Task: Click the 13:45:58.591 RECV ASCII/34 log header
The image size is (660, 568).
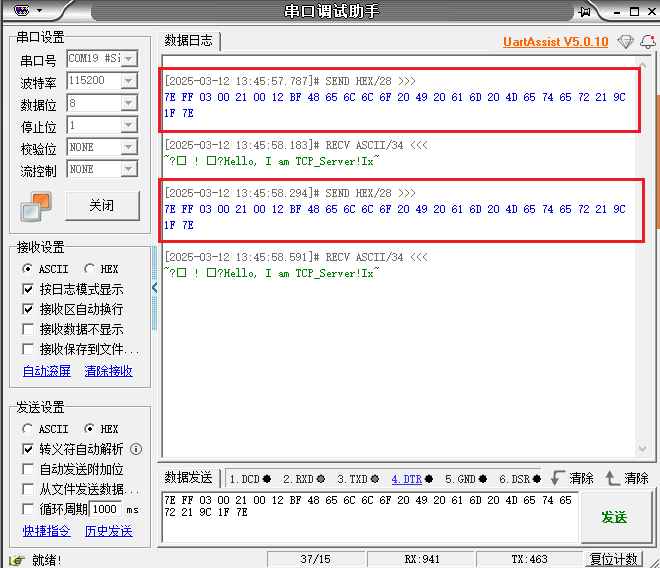Action: pyautogui.click(x=296, y=257)
